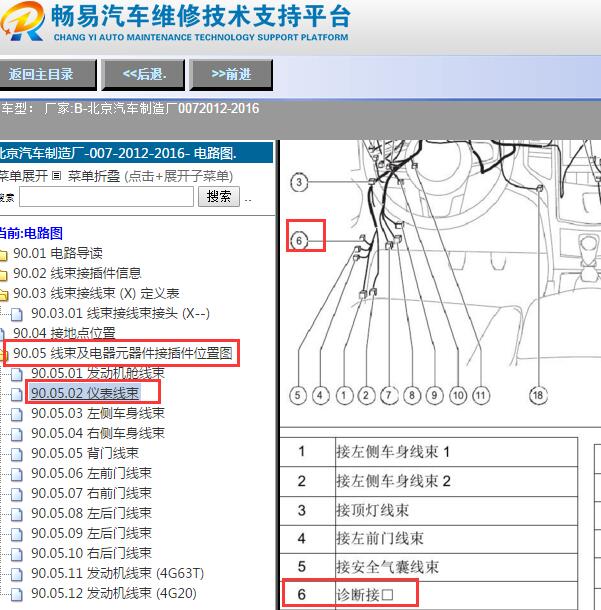Click diagram callout number 10
The image size is (601, 610).
(458, 396)
